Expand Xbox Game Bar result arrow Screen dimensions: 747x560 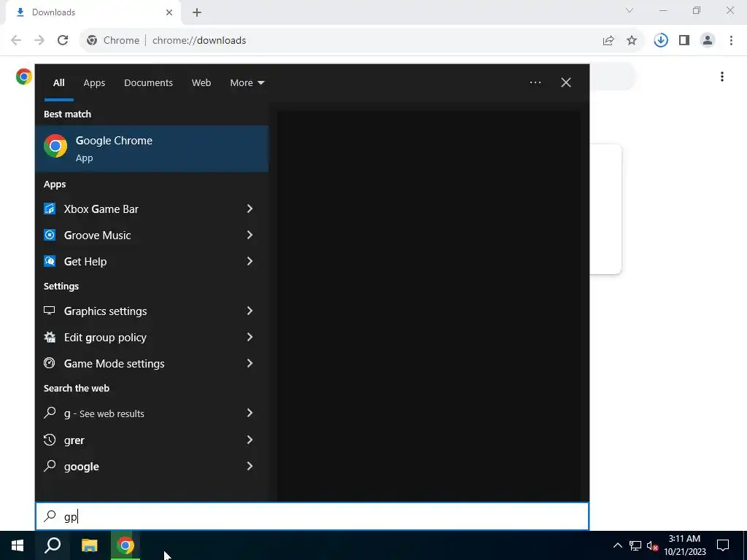point(249,209)
